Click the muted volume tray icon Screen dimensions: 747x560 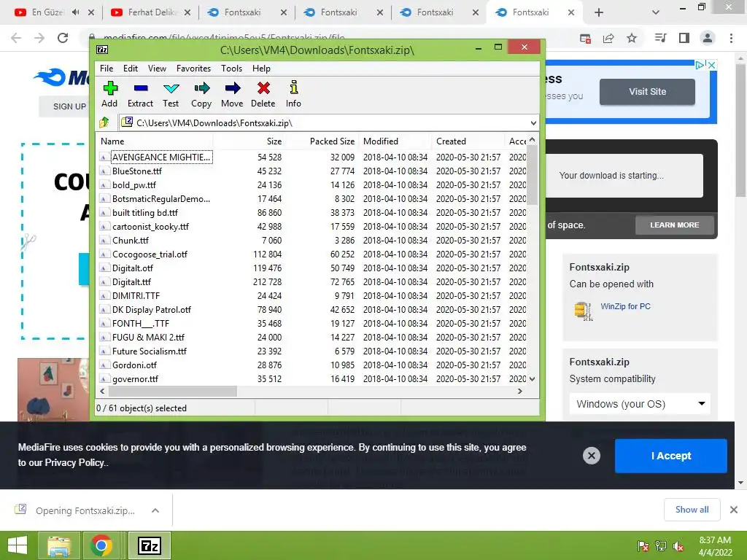tap(678, 546)
